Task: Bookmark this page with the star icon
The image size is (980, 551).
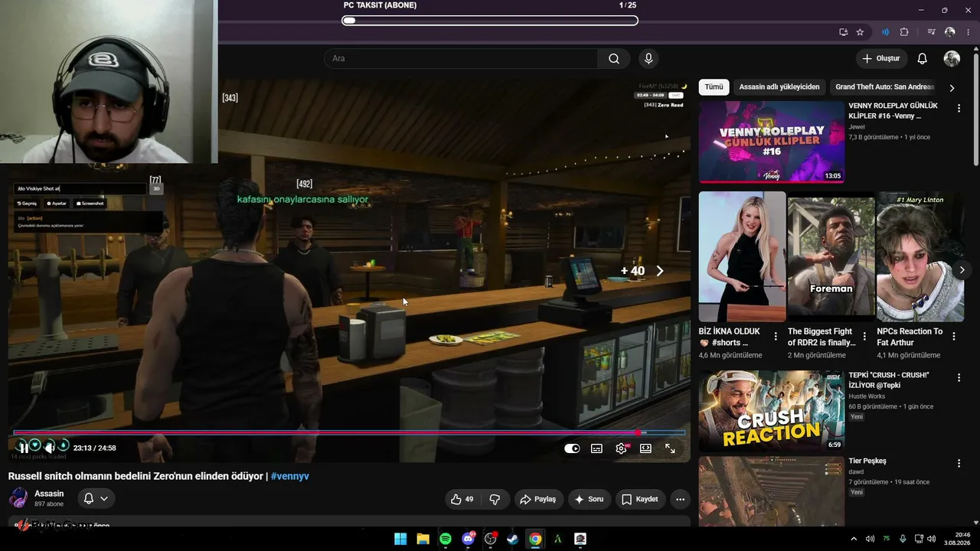Action: [x=860, y=32]
